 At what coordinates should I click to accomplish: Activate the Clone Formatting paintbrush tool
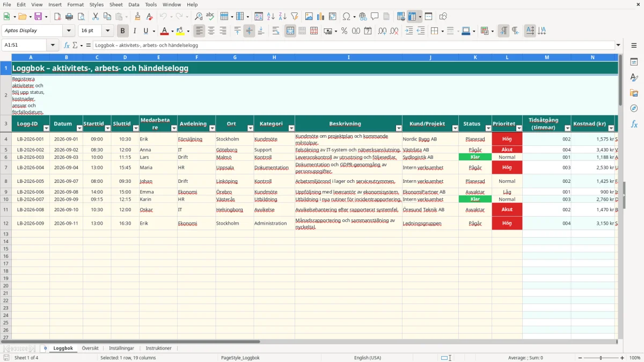(x=138, y=17)
